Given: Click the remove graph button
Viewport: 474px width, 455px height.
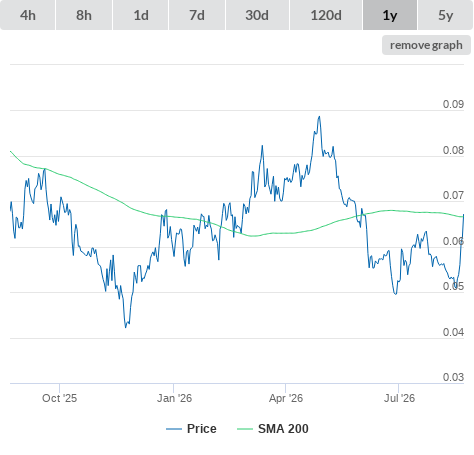Looking at the screenshot, I should pyautogui.click(x=426, y=45).
